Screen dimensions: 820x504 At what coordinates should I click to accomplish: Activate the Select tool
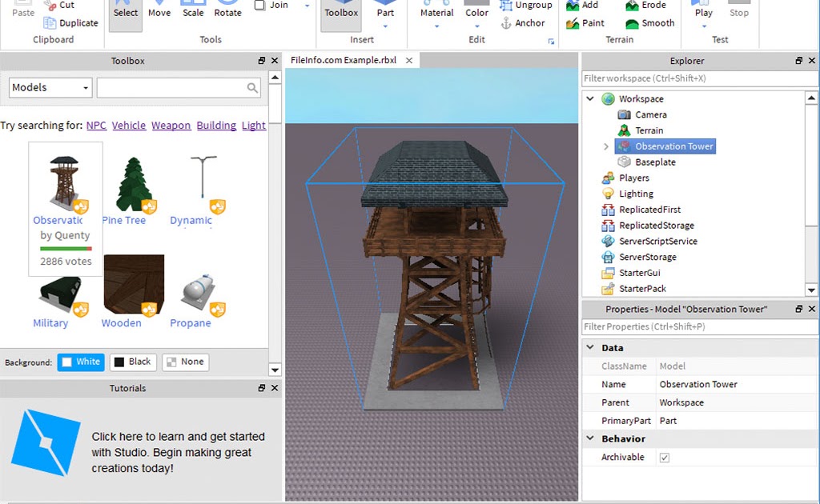[x=126, y=14]
